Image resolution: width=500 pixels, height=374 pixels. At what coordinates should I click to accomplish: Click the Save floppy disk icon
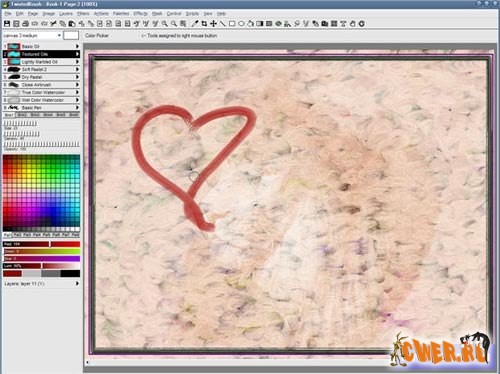click(7, 24)
